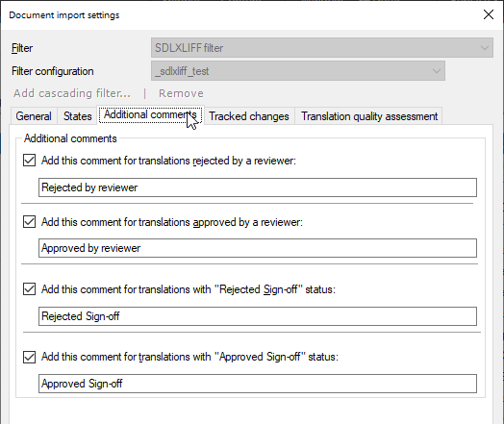Close the Document import settings dialog
The height and width of the screenshot is (424, 504).
pyautogui.click(x=489, y=14)
